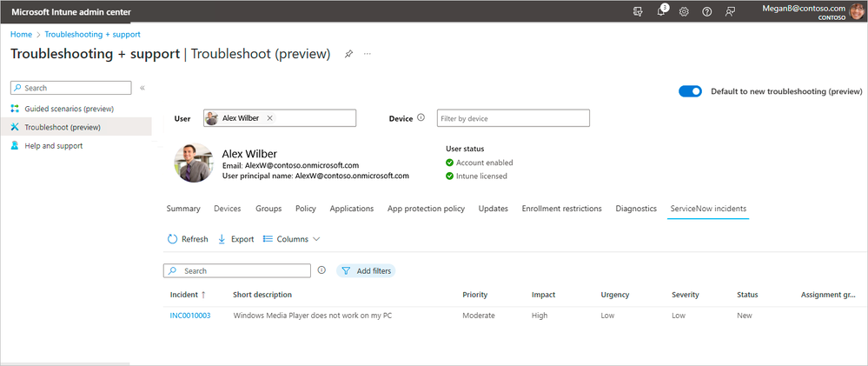Toggle Default to new troubleshooting switch
The image size is (868, 366).
pos(690,91)
